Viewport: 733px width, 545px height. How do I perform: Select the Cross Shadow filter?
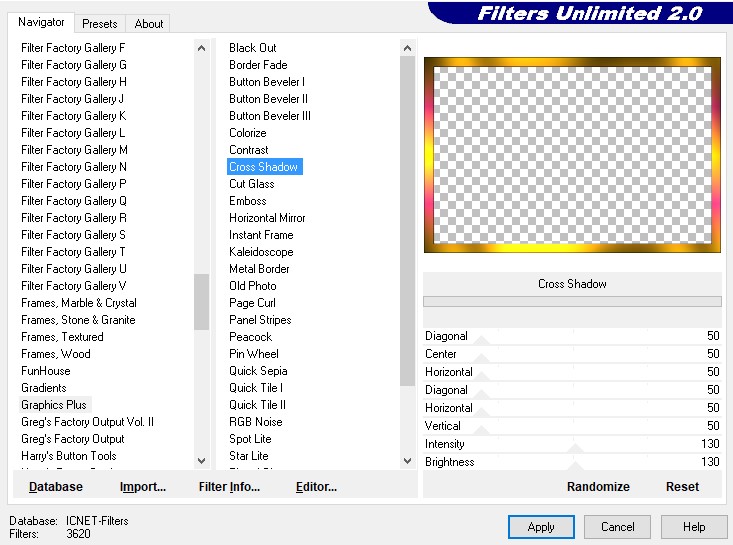tap(264, 167)
